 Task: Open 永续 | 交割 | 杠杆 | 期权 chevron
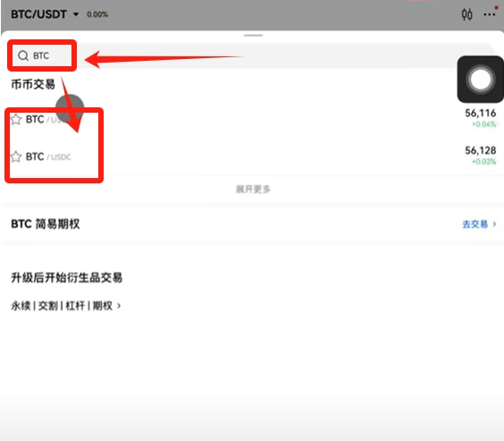point(119,306)
